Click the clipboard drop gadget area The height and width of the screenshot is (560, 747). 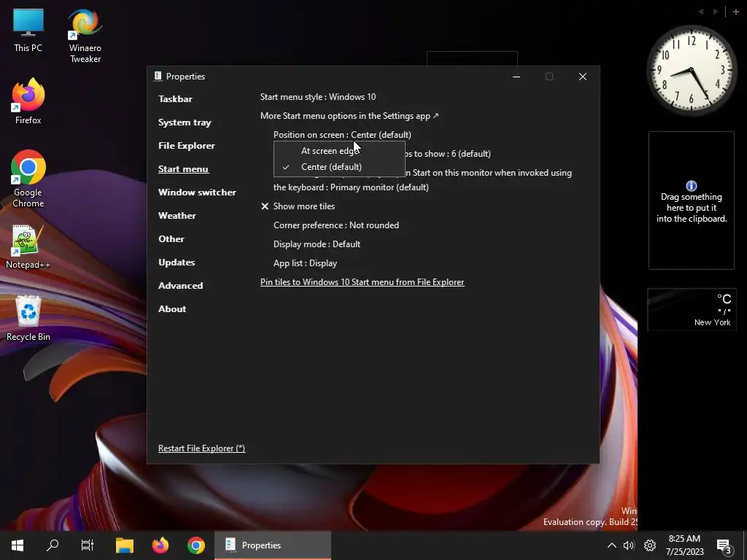pos(692,201)
